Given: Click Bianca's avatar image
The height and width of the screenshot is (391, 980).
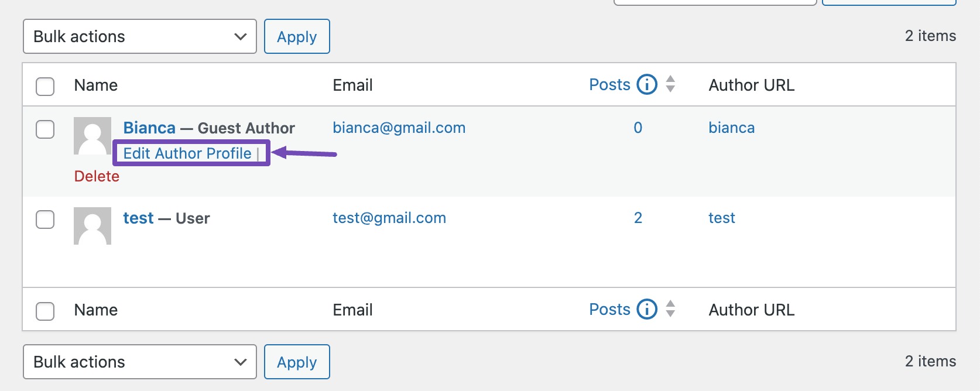Looking at the screenshot, I should (x=92, y=136).
